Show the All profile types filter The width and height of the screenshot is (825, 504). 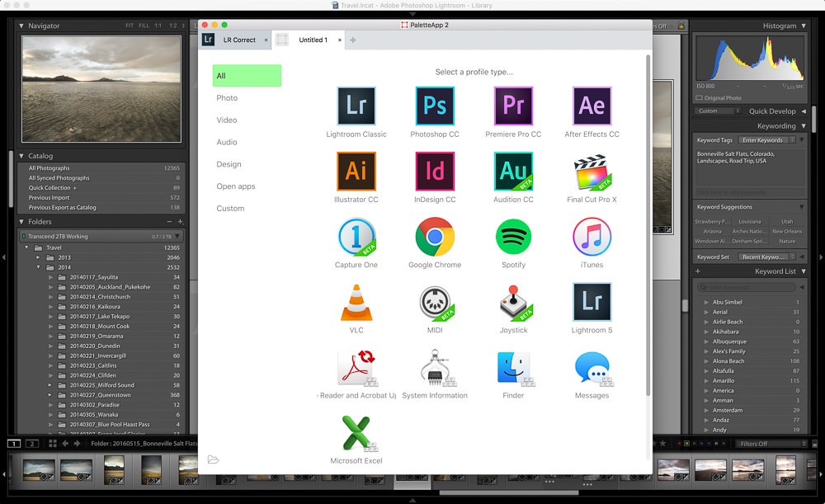[x=247, y=76]
